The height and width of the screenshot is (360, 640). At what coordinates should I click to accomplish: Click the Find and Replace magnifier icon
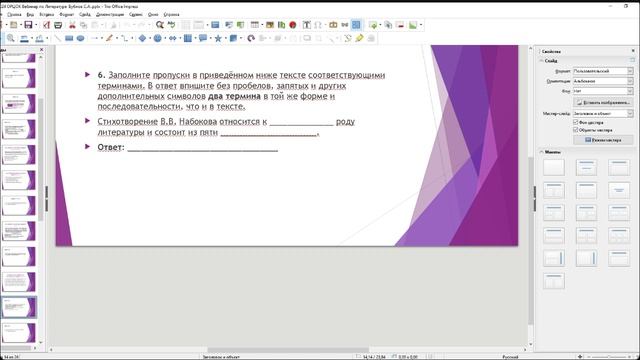click(x=160, y=25)
